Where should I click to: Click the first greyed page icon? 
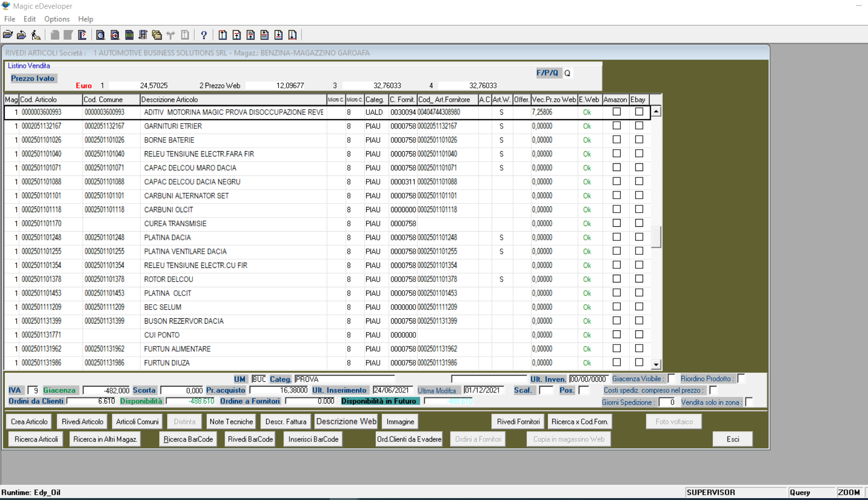click(55, 35)
